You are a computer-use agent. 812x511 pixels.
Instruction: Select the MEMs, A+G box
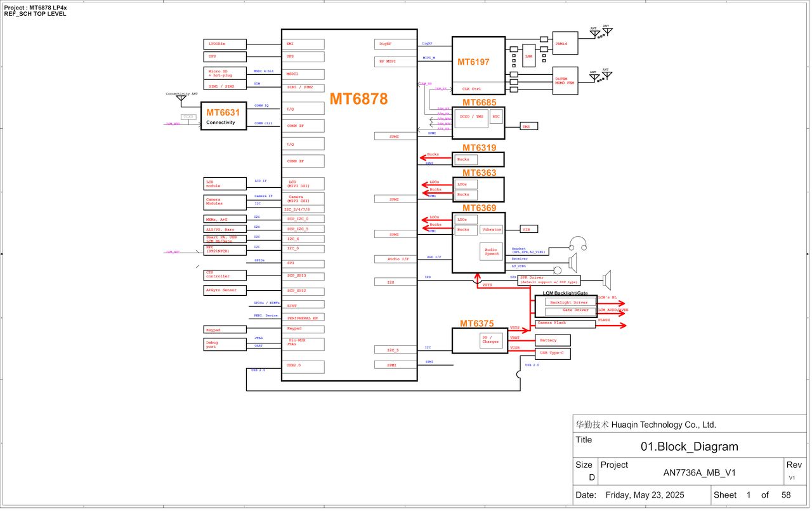click(225, 219)
